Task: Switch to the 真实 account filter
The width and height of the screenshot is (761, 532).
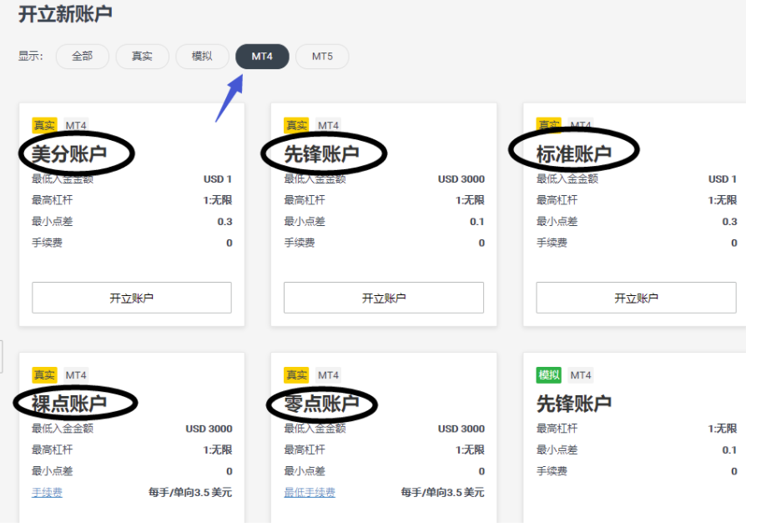Action: click(x=142, y=57)
